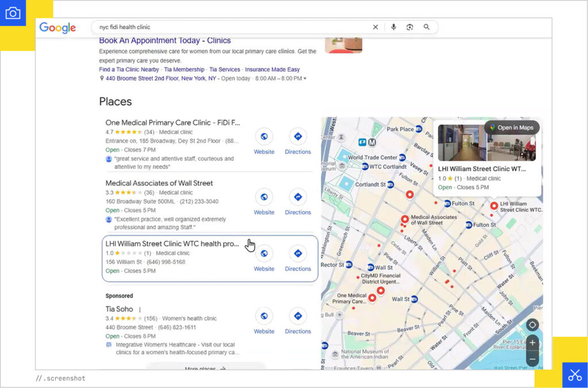Viewport: 588px width, 388px height.
Task: Open Book An Appointment Today result link
Action: pos(165,40)
